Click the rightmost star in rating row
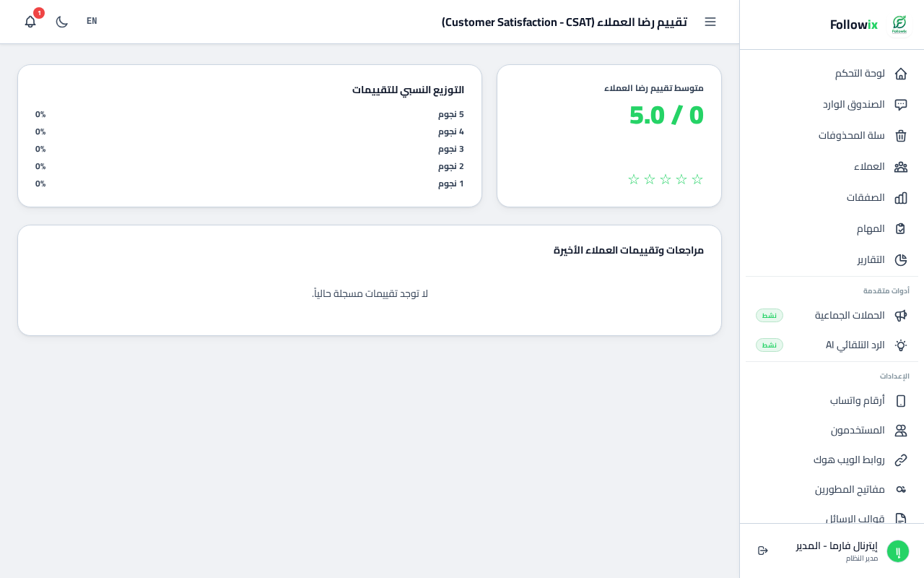924x578 pixels. click(x=697, y=179)
